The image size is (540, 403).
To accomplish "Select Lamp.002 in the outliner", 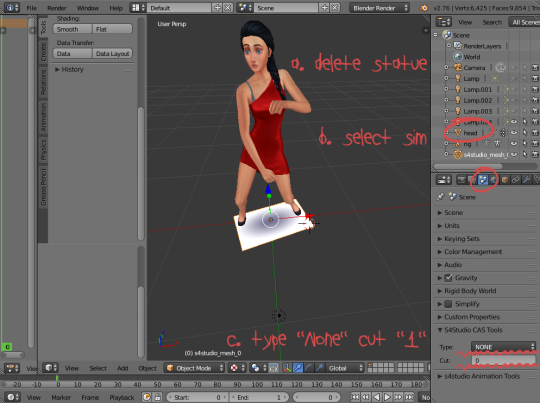I will [477, 101].
